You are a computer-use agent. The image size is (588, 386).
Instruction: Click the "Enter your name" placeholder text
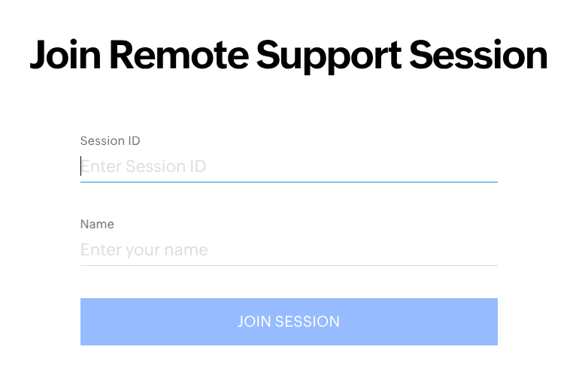coord(144,249)
